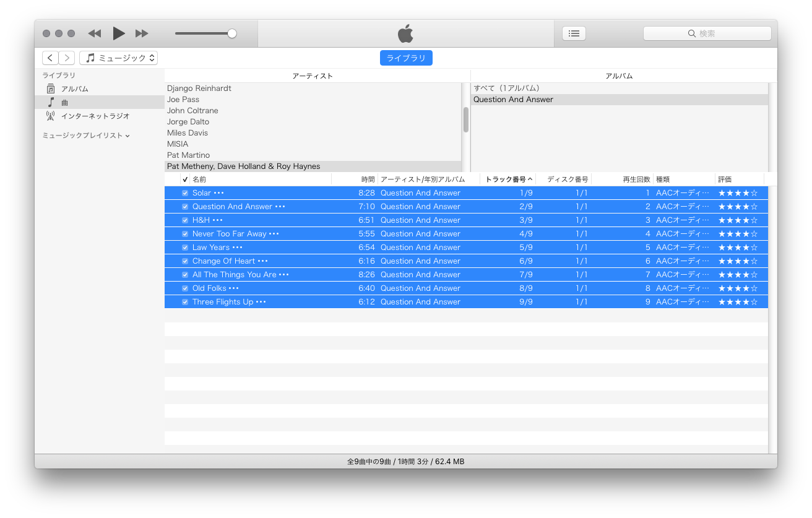Uncheck the Change Of Heart checkbox
This screenshot has width=812, height=518.
185,261
